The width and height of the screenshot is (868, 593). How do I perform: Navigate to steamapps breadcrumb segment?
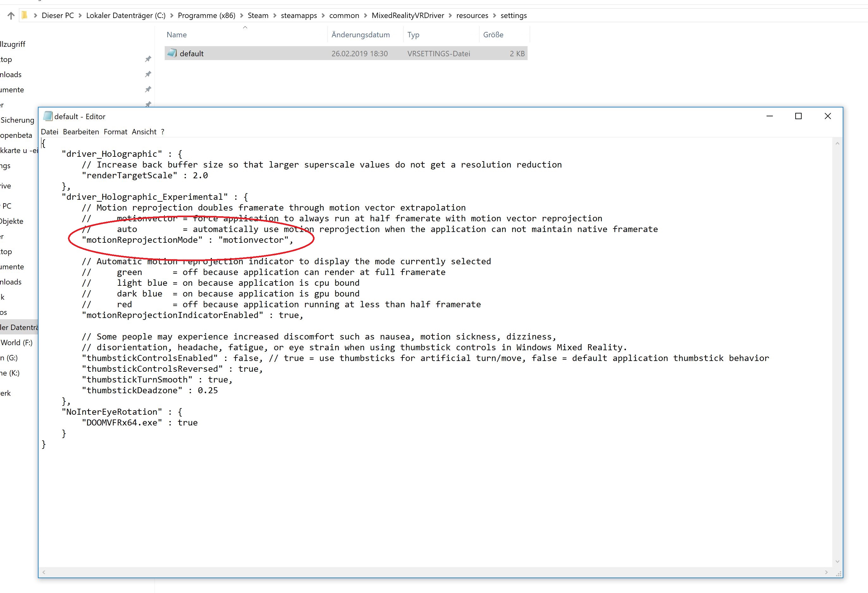coord(299,15)
